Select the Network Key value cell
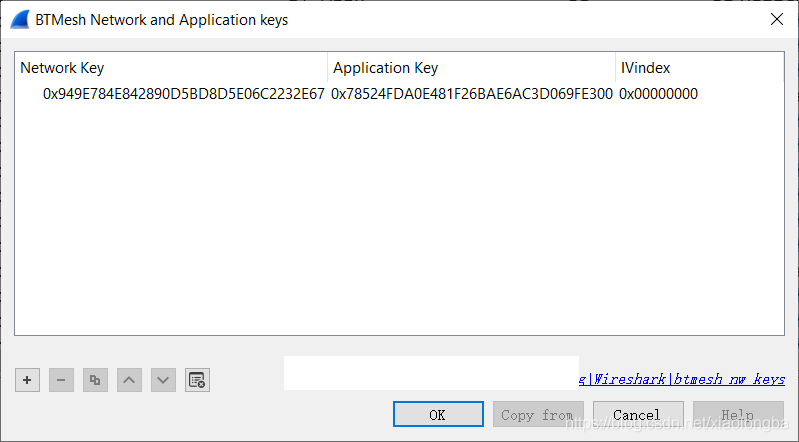 pos(183,94)
